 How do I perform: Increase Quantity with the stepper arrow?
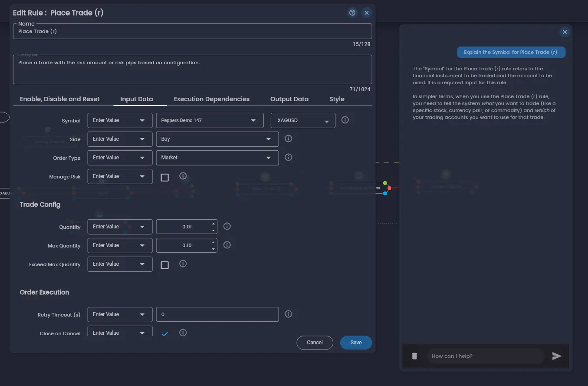point(213,224)
